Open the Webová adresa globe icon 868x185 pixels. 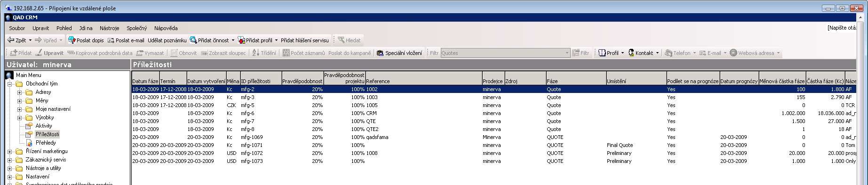733,53
